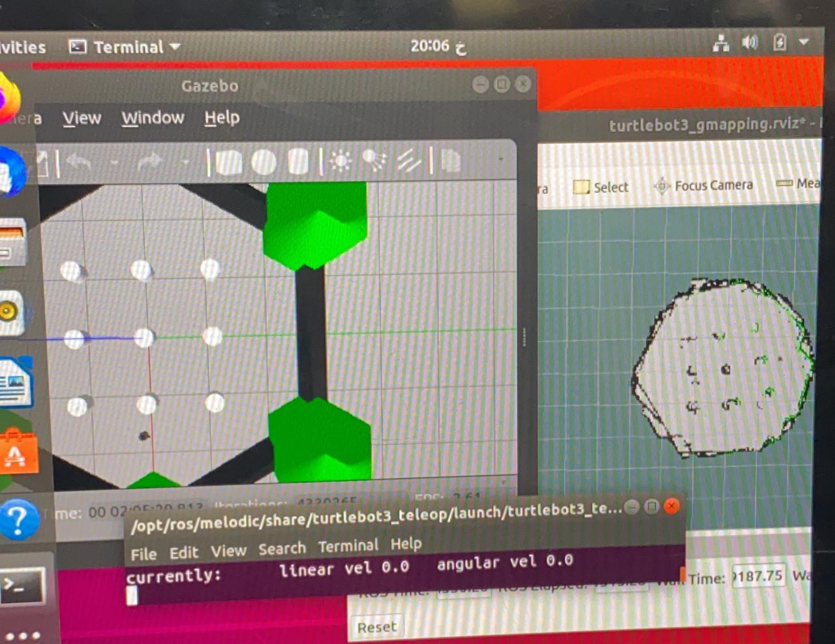835x644 pixels.
Task: Open the terminal Search menu
Action: [282, 549]
